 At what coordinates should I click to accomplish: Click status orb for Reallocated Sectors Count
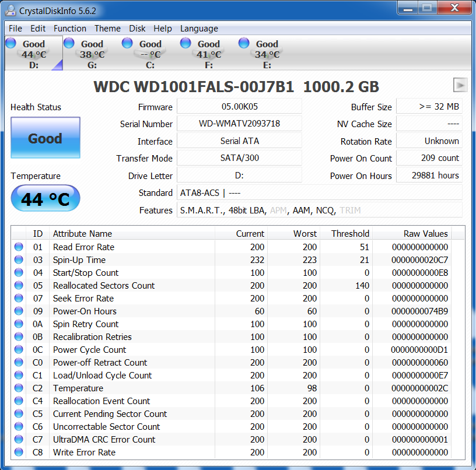coord(19,285)
